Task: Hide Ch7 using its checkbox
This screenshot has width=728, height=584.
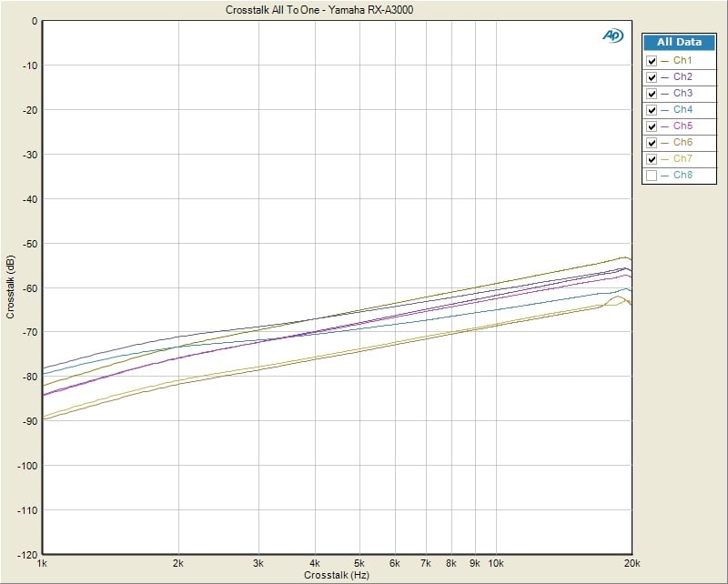Action: pos(651,159)
